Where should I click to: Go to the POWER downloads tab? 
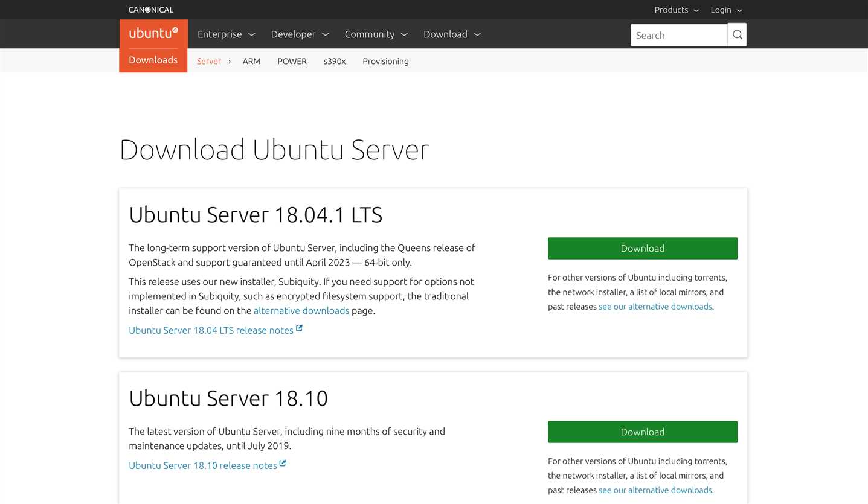(x=292, y=61)
